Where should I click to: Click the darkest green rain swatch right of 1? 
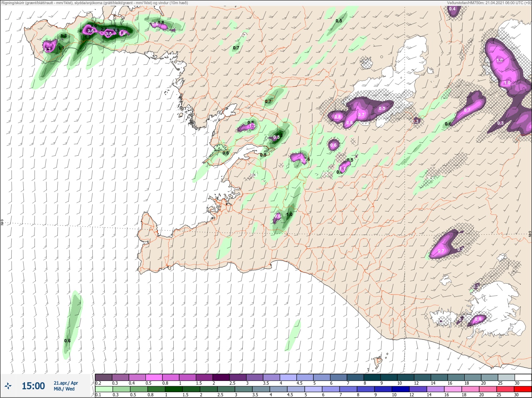click(173, 390)
